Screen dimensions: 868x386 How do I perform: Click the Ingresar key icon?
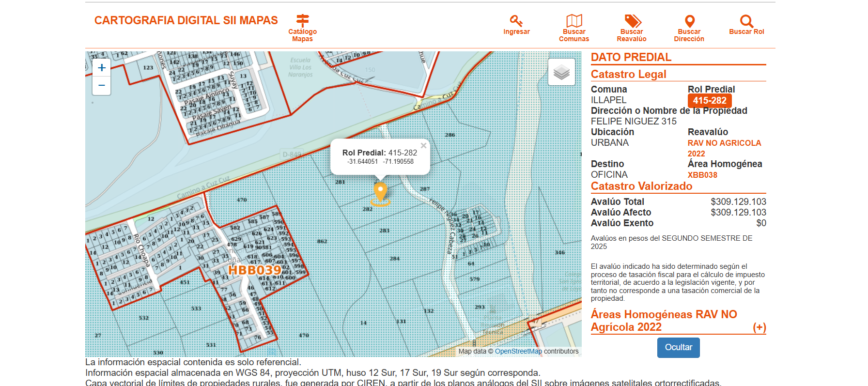coord(516,21)
